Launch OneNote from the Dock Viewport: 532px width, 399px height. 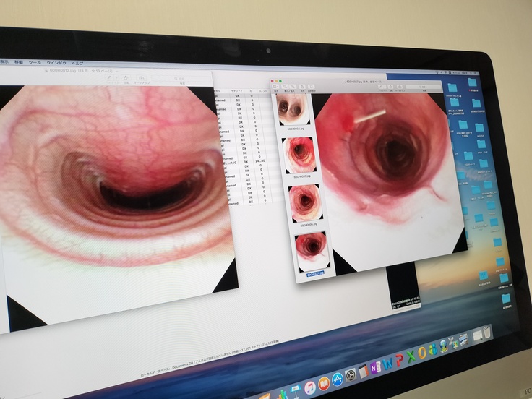[x=374, y=367]
